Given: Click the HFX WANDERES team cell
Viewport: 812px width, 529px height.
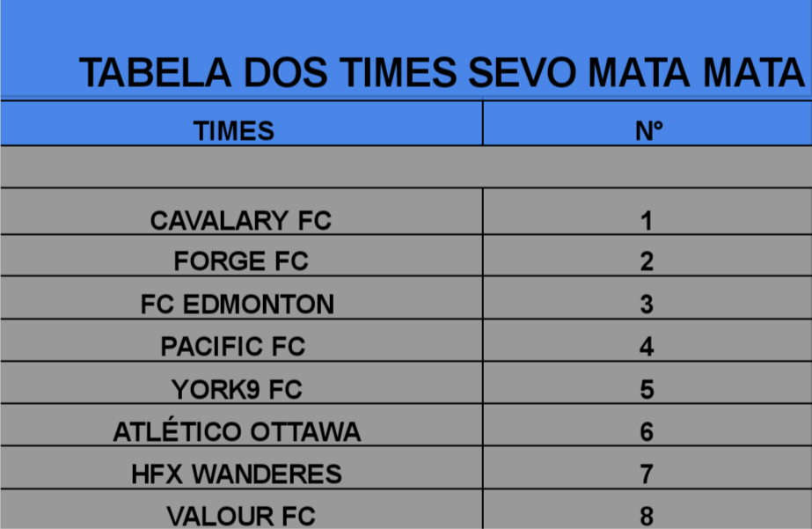Looking at the screenshot, I should (237, 474).
